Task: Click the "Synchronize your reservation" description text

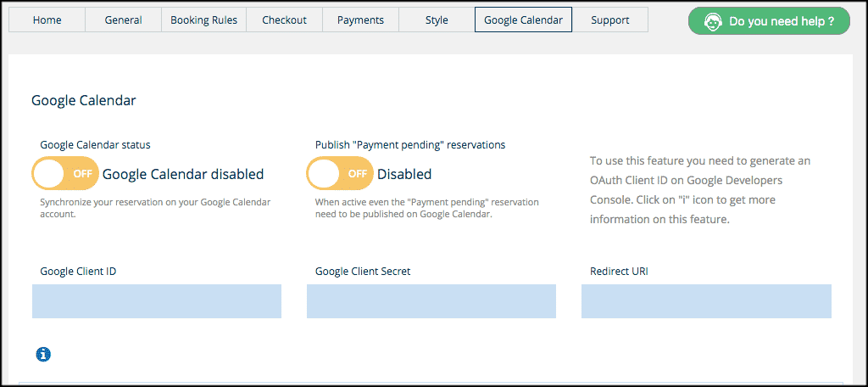Action: coord(155,208)
